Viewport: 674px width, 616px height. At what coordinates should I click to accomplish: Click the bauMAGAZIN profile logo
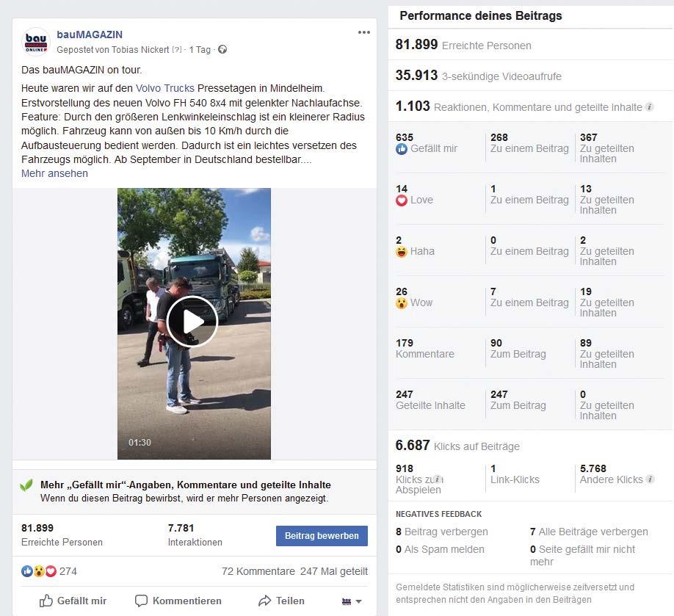pyautogui.click(x=36, y=42)
